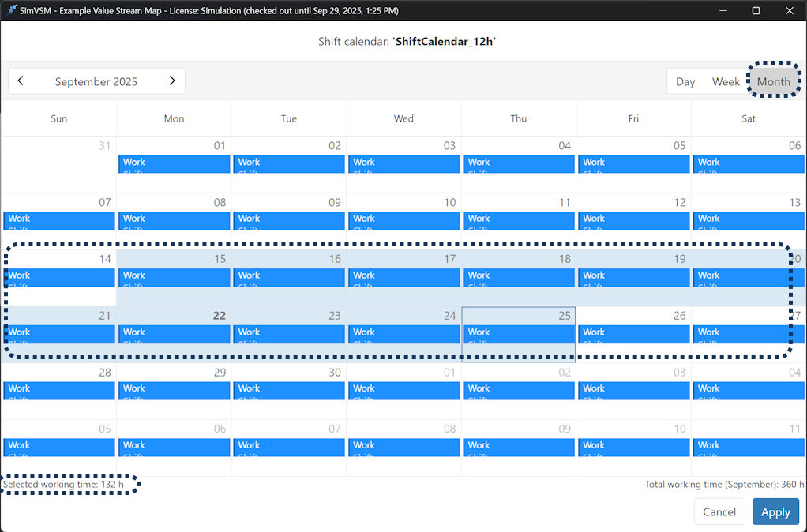The image size is (807, 532).
Task: Click the SimVSM app icon in title bar
Action: tap(13, 10)
